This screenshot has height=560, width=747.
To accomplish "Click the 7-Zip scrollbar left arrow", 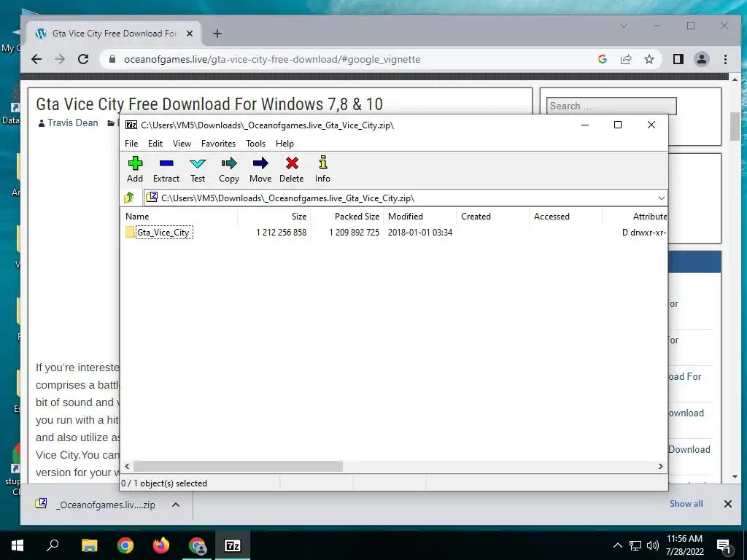I will point(127,466).
